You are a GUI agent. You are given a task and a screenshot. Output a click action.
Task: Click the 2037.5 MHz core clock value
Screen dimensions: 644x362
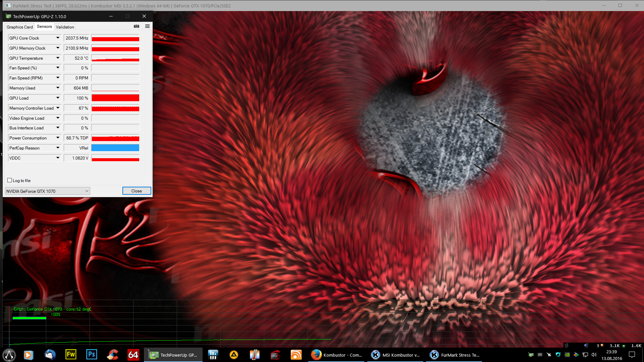click(x=77, y=38)
